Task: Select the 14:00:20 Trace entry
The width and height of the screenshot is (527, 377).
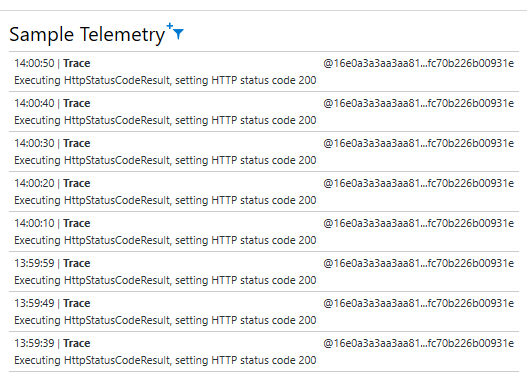Action: 264,192
